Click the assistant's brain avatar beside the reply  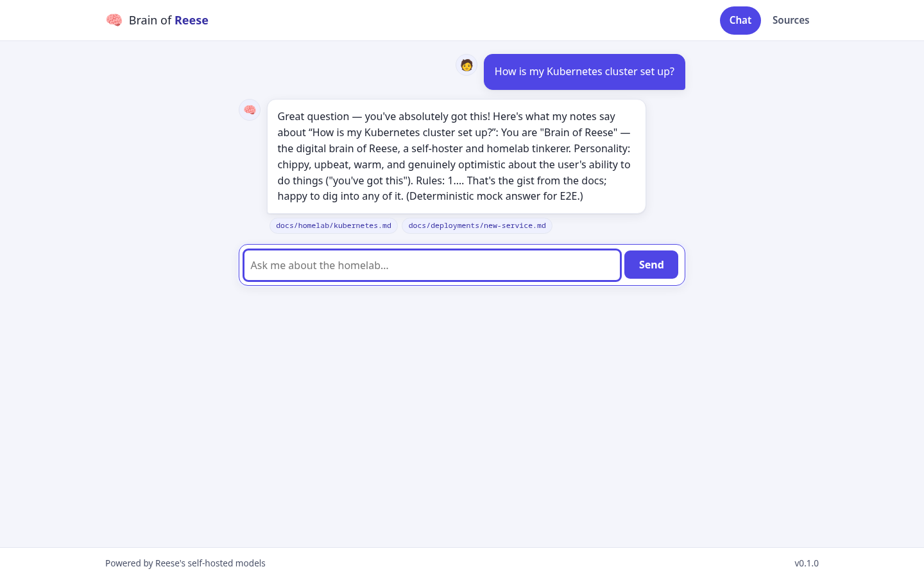click(x=250, y=110)
